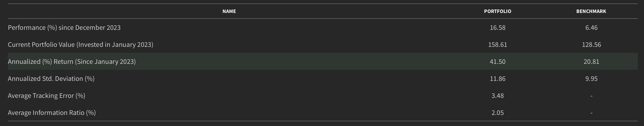Select the Current Portfolio Value row label

pyautogui.click(x=80, y=45)
